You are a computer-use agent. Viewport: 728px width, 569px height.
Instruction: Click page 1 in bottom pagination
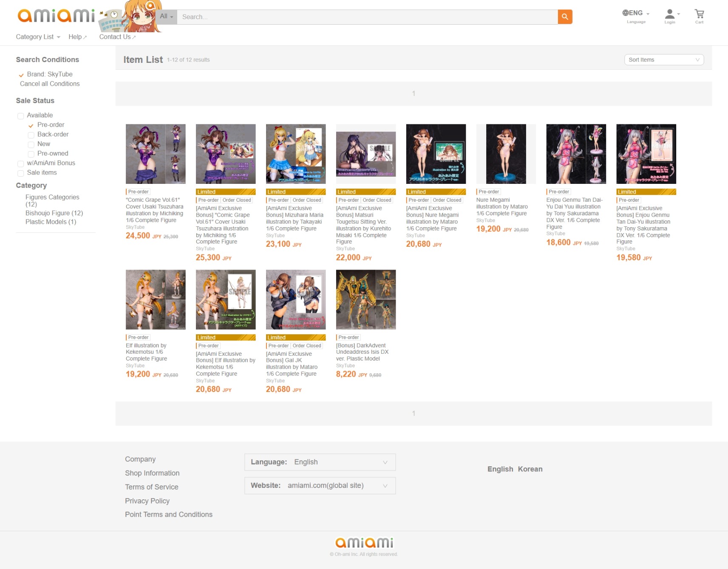(414, 413)
